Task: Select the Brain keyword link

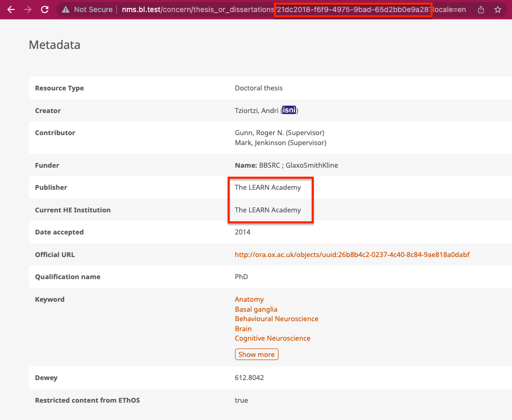Action: (x=243, y=329)
